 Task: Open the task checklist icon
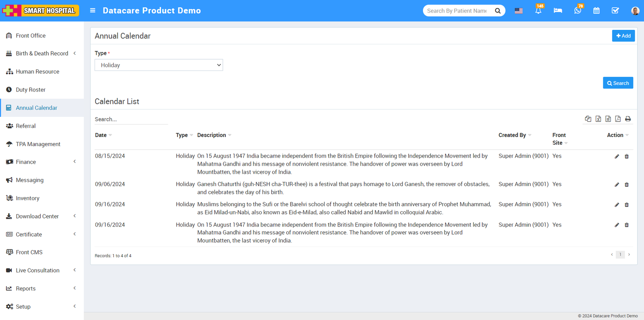[x=615, y=10]
